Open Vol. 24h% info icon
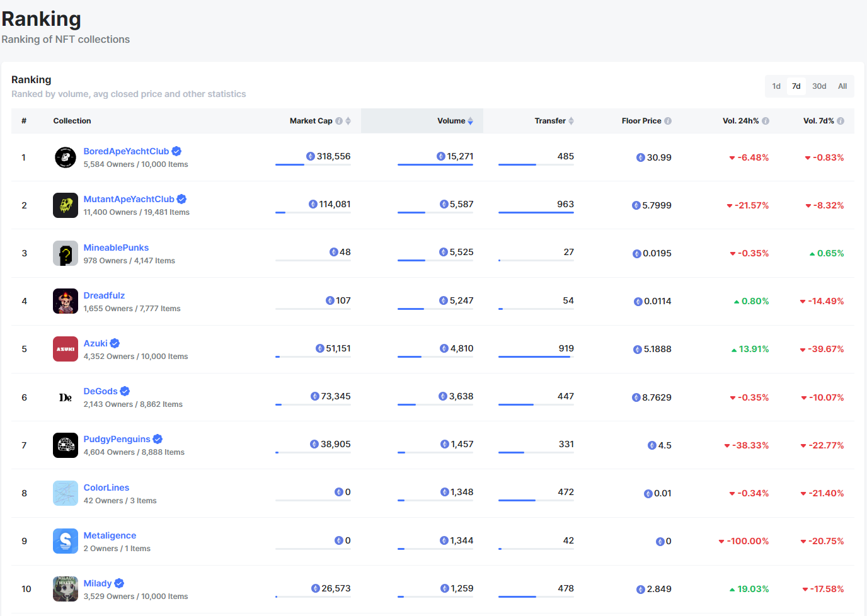 [766, 121]
